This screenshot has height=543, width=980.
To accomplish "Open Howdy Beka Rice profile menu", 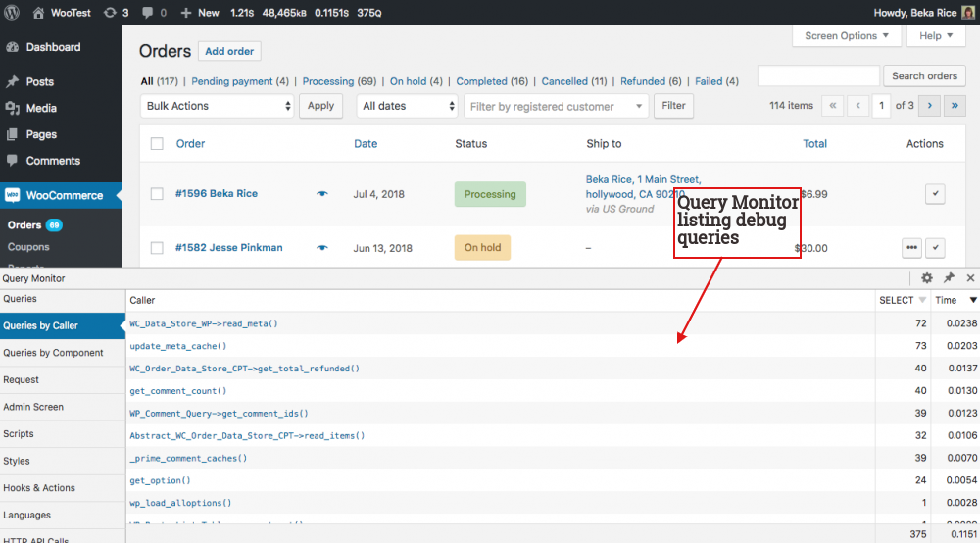I will point(924,13).
